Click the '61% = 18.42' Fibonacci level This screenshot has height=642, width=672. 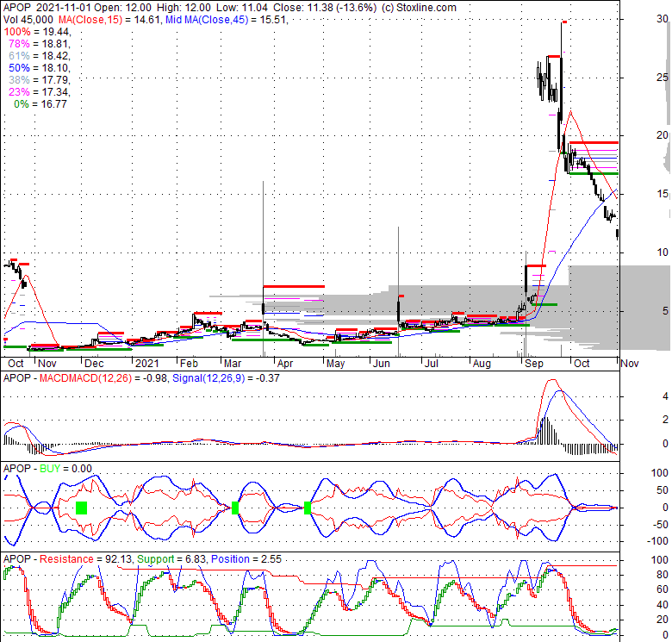click(x=39, y=56)
